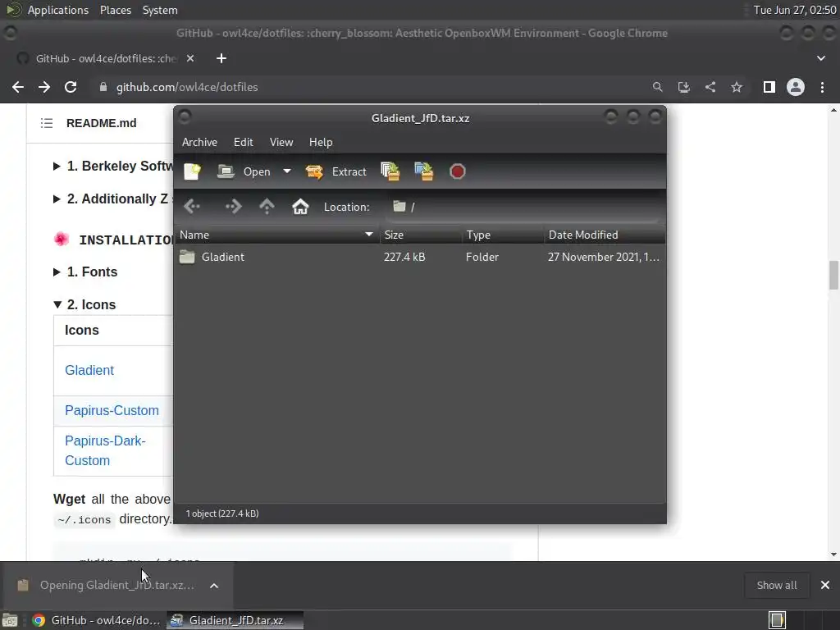This screenshot has height=630, width=840.
Task: Sort by Name column header
Action: (276, 235)
